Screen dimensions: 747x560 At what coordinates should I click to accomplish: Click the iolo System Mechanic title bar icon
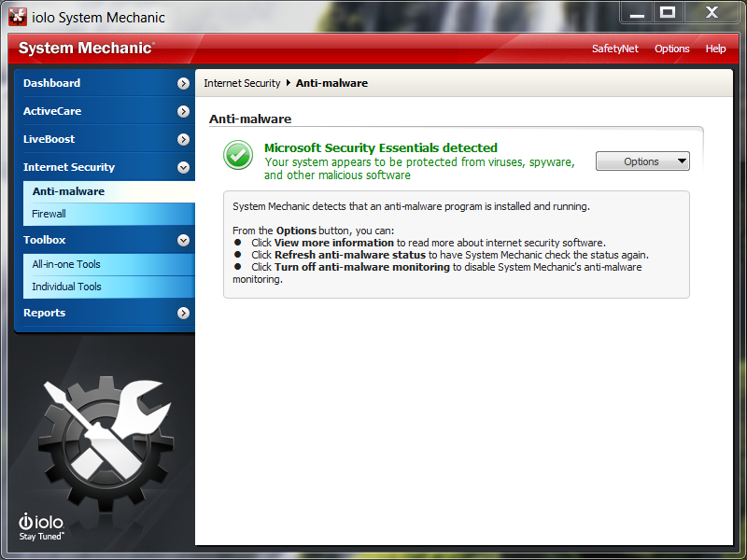click(17, 17)
